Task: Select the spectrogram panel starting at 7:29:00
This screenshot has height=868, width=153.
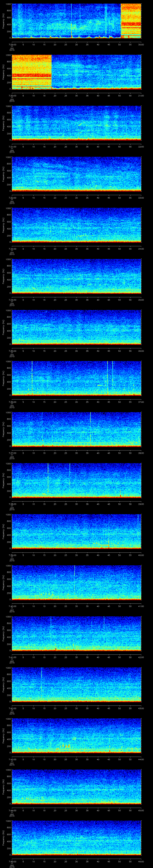Action: [x=76, y=21]
